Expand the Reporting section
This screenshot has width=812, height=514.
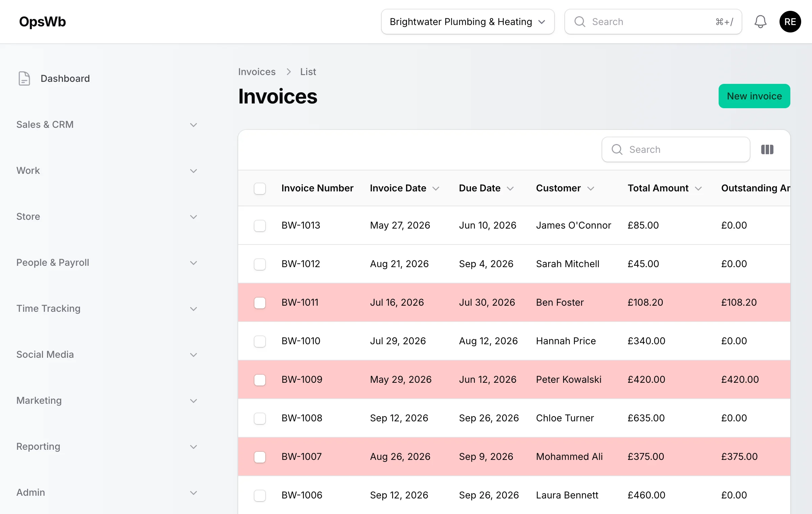[107, 446]
